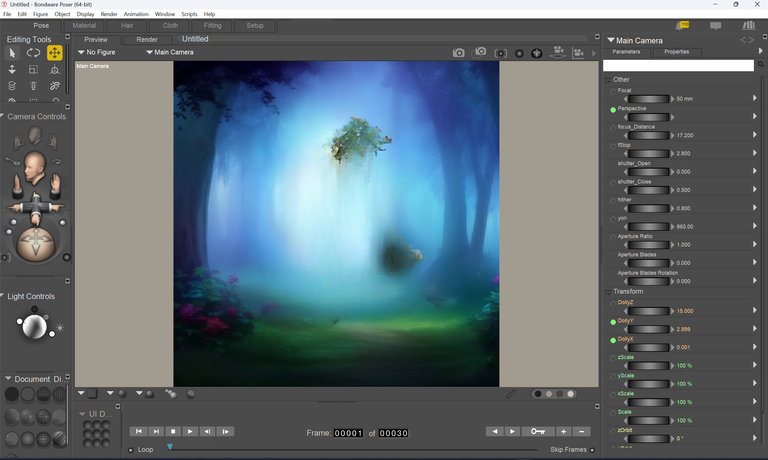
Task: Click the light control sphere
Action: tap(34, 326)
